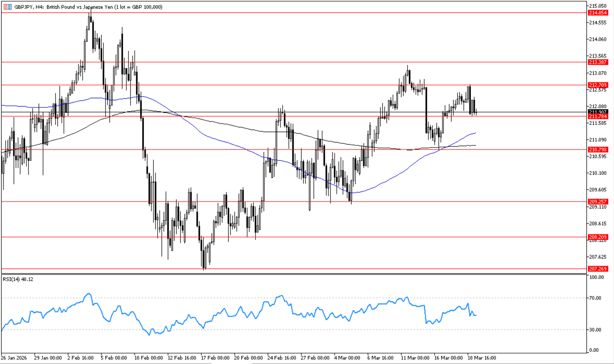Select the 18 Mar 16:00 time axis label
The width and height of the screenshot is (614, 364).
point(482,358)
